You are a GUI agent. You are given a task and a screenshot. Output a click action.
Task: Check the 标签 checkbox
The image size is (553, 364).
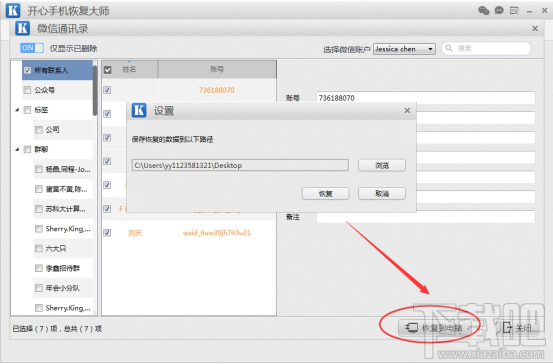27,110
